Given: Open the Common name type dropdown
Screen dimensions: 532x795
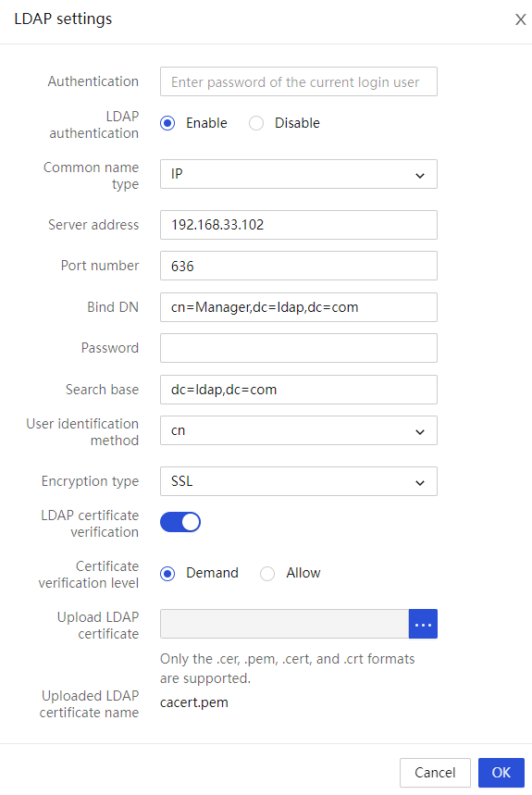Looking at the screenshot, I should tap(299, 174).
